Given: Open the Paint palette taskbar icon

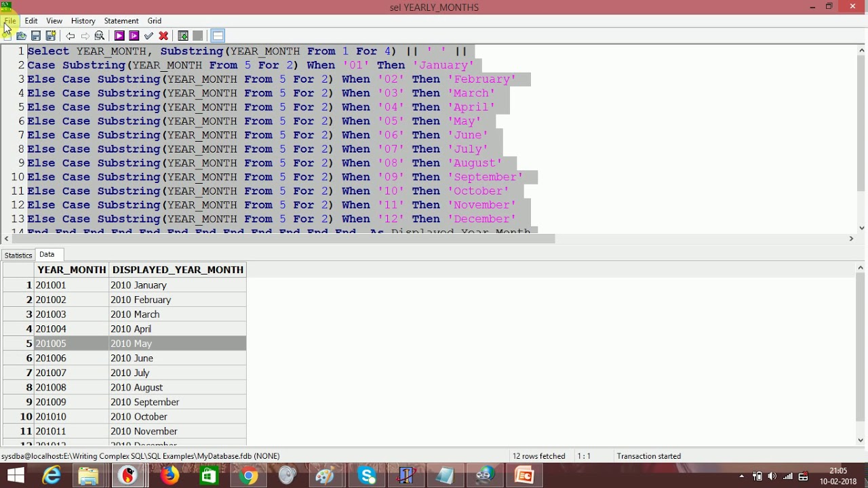Looking at the screenshot, I should tap(325, 476).
